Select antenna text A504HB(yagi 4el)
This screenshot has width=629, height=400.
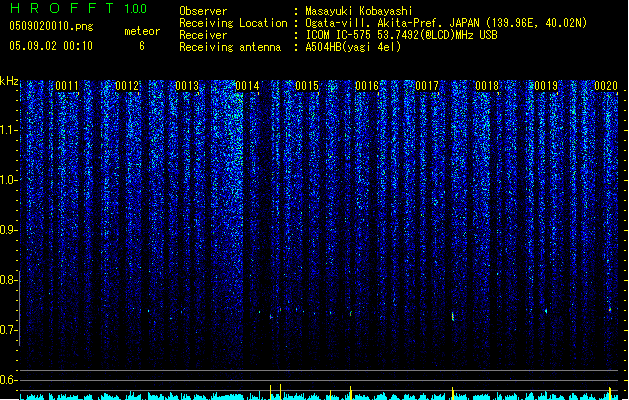[353, 47]
